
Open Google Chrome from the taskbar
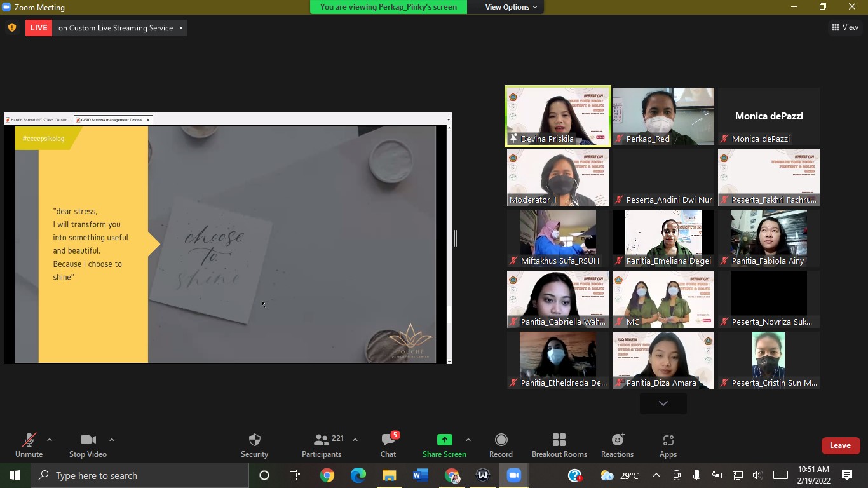[x=327, y=475]
